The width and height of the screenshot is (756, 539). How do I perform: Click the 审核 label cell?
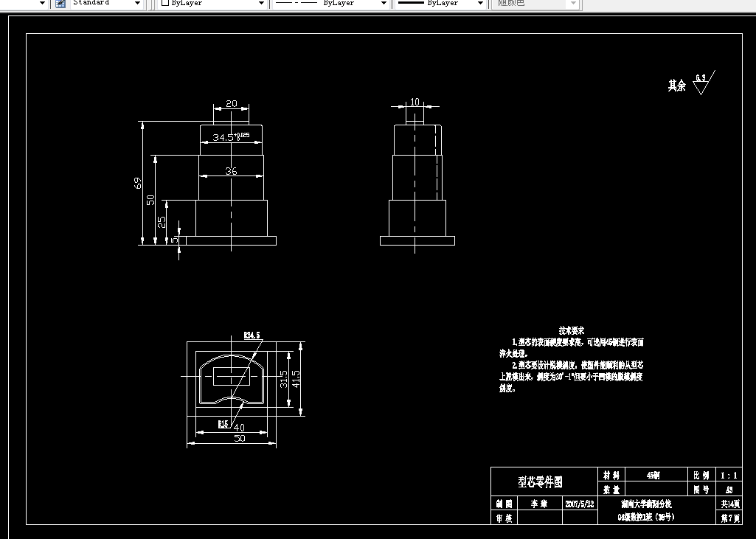click(504, 518)
